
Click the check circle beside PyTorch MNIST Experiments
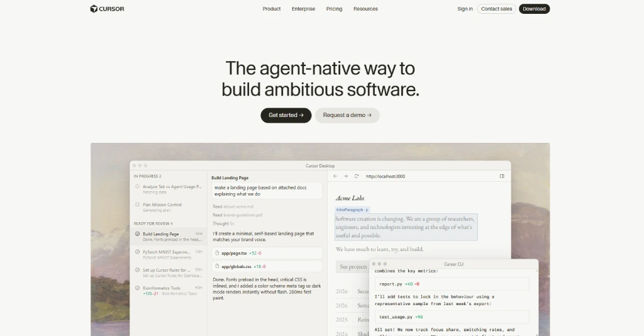137,252
